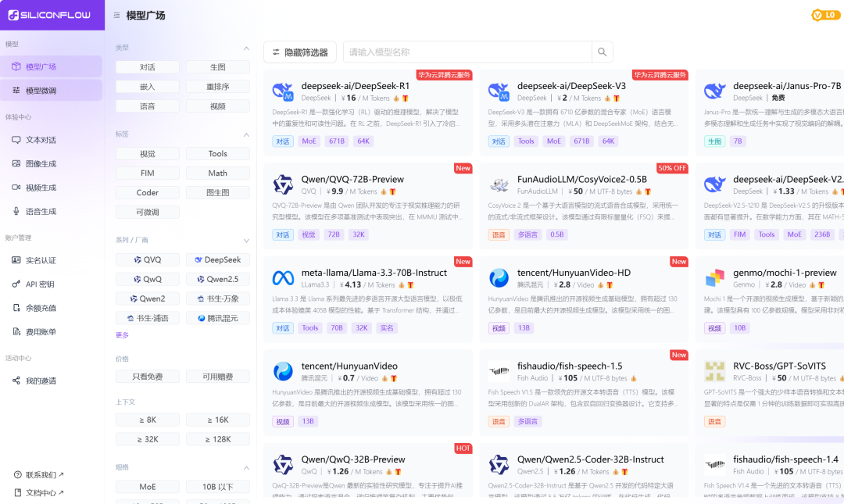This screenshot has width=844, height=504.
Task: Click the 实名 tag on Llama-3.3-70B-Instruct
Action: pyautogui.click(x=387, y=328)
